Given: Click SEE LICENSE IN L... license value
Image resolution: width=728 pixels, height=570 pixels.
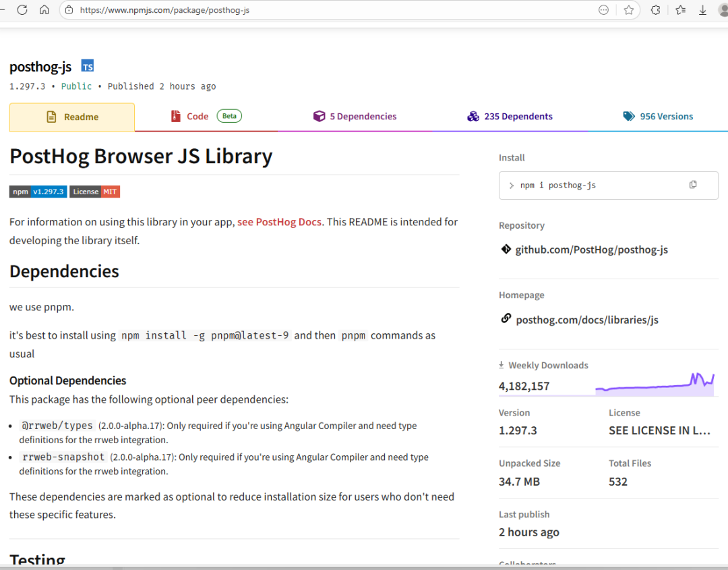Looking at the screenshot, I should (x=659, y=430).
